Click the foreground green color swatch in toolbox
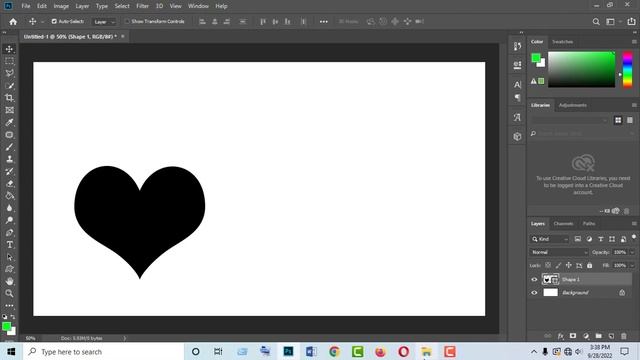The height and width of the screenshot is (360, 640). click(x=6, y=327)
